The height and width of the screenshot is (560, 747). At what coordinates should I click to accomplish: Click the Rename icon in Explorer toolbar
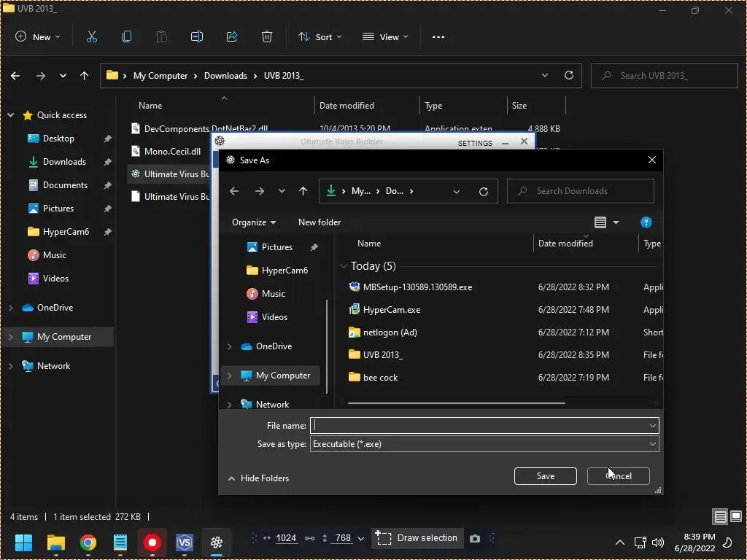pos(197,36)
